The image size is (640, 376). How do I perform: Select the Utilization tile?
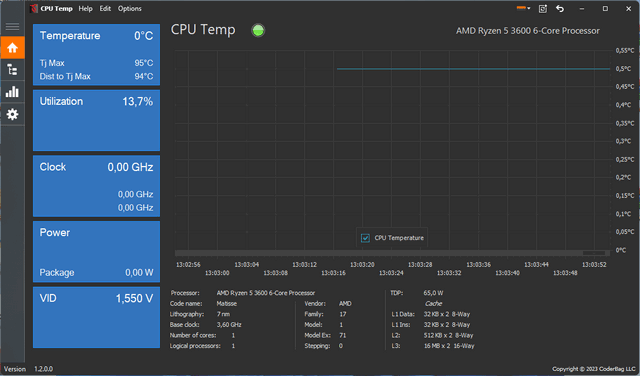96,120
